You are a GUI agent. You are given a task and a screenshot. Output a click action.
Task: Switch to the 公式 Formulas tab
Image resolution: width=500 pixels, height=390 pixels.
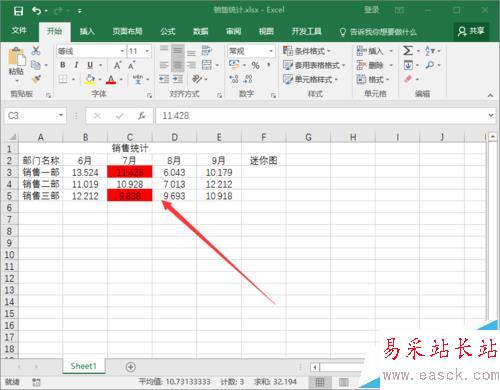tap(168, 31)
